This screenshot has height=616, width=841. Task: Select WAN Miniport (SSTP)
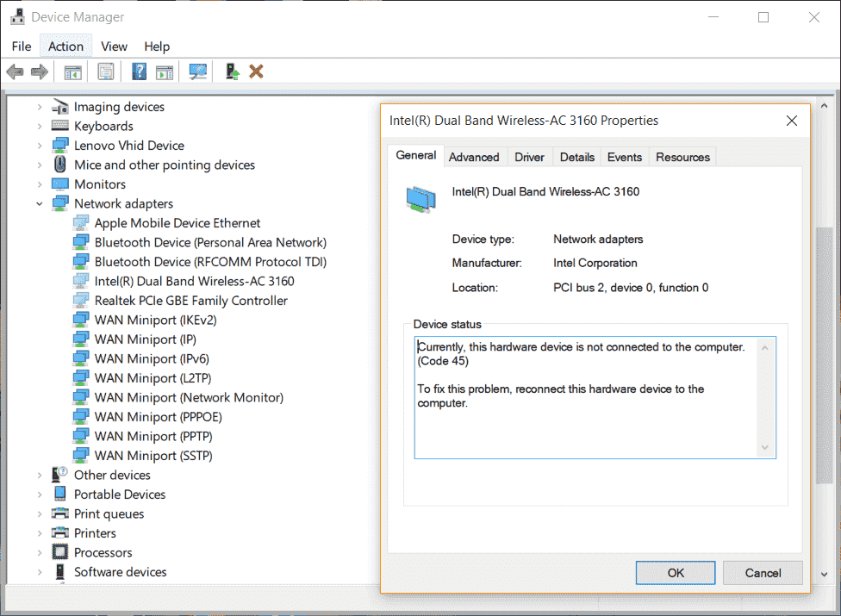153,456
